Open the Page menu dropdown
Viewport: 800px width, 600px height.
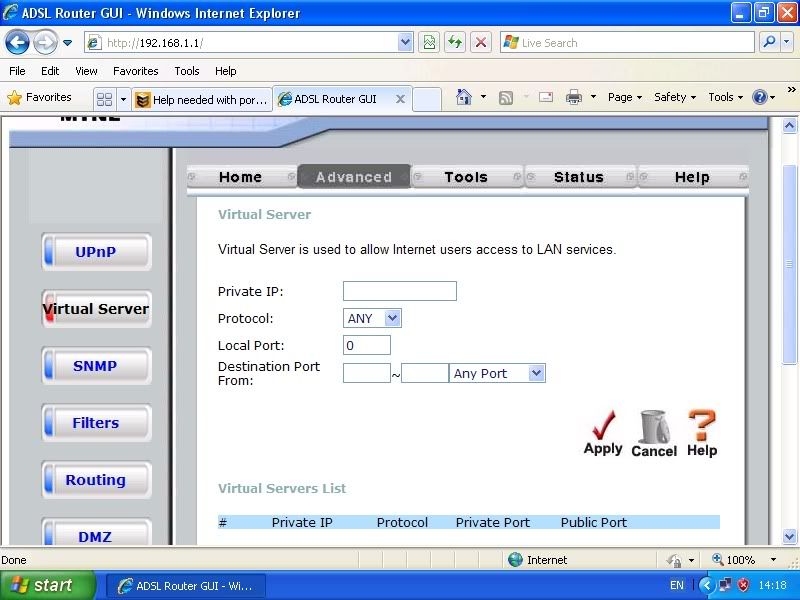coord(625,98)
